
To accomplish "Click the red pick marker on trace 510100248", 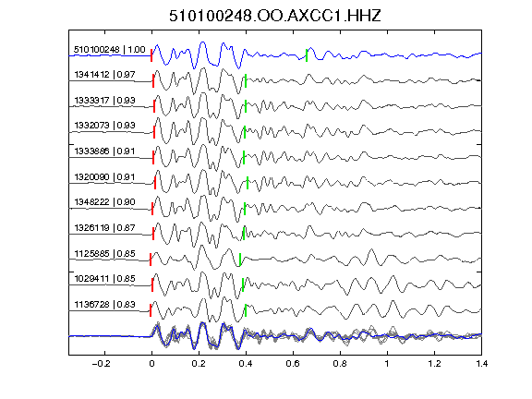I will 151,55.
